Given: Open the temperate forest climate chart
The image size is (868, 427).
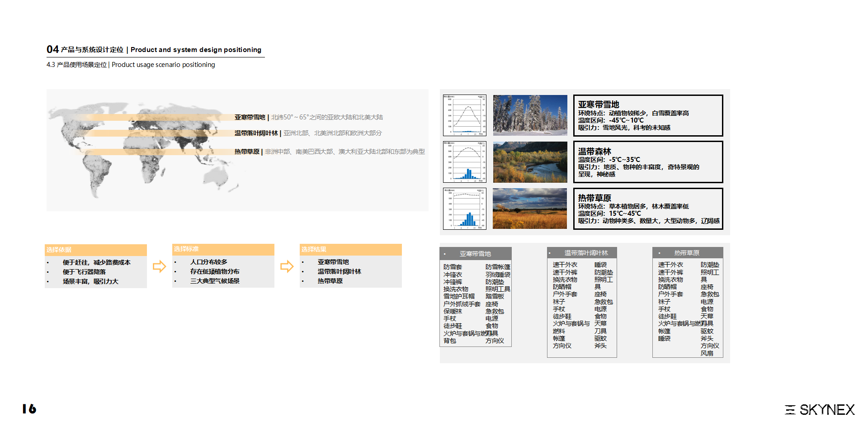Looking at the screenshot, I should [465, 162].
